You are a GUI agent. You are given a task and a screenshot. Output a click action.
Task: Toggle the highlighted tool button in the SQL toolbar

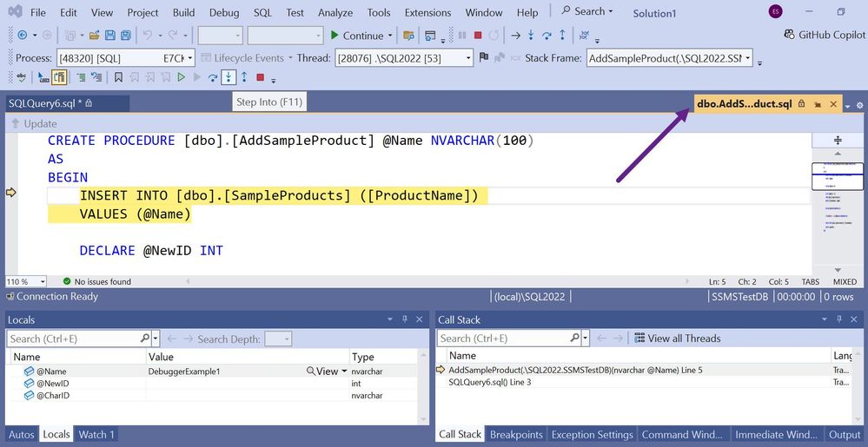tap(59, 77)
